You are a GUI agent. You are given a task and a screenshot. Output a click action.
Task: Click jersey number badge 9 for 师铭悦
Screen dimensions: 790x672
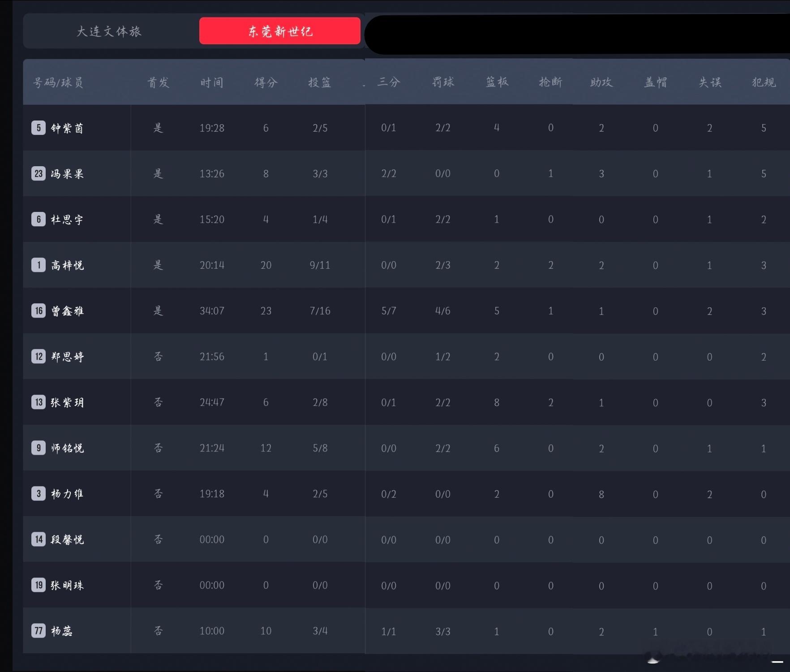pyautogui.click(x=39, y=448)
